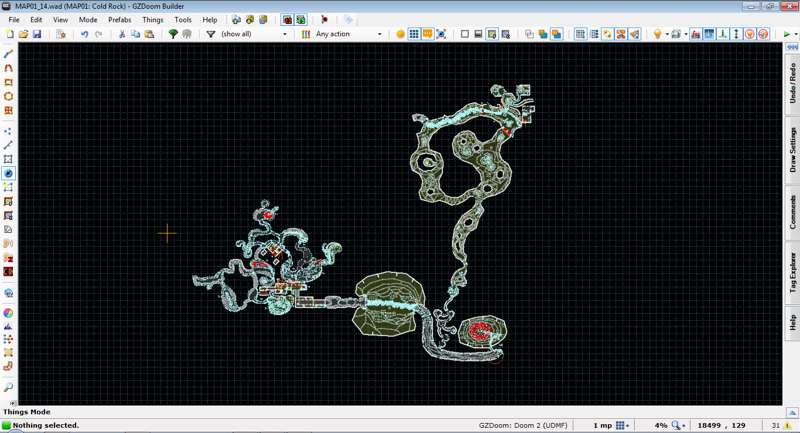Open the Help side tab
The width and height of the screenshot is (800, 433).
(x=792, y=322)
